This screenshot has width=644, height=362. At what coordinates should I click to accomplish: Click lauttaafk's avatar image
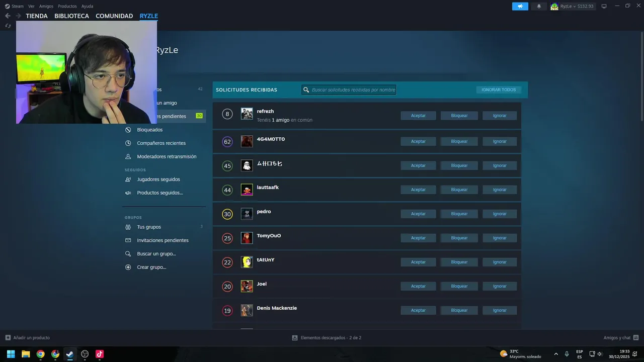pyautogui.click(x=247, y=190)
